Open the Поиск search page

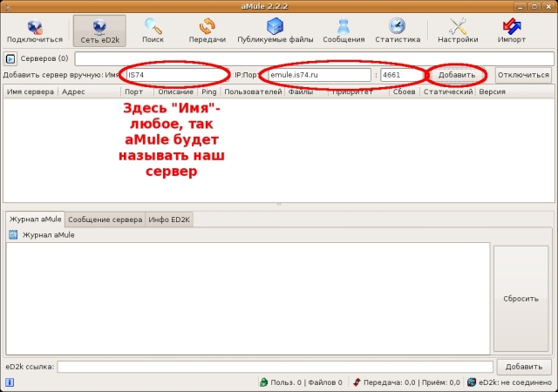point(153,30)
